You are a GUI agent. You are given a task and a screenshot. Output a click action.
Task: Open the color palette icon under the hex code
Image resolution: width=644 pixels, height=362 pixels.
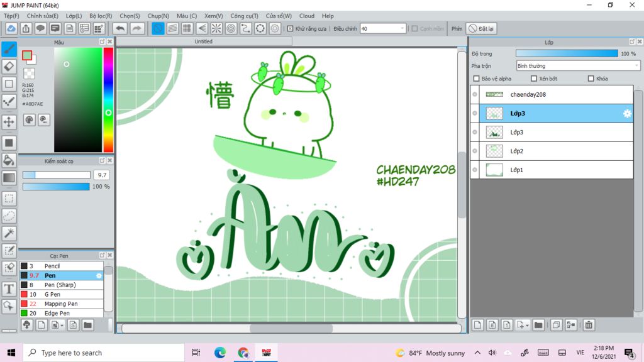tap(29, 120)
